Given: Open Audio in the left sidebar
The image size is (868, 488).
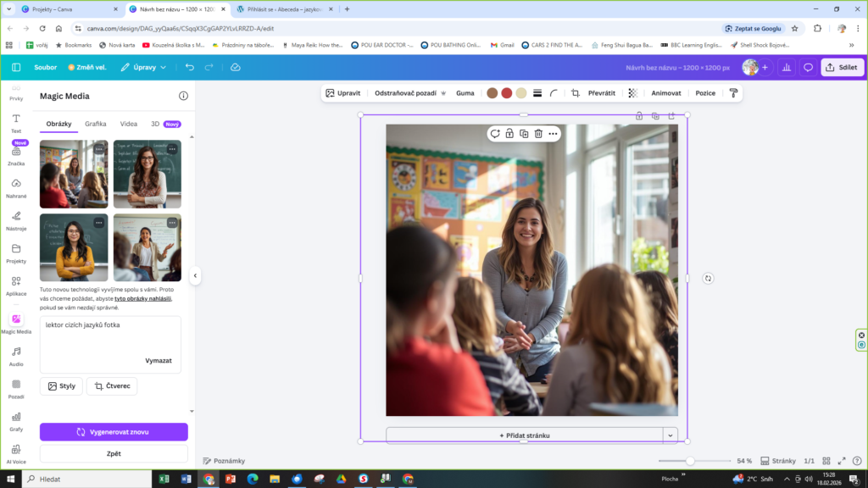Looking at the screenshot, I should (16, 356).
